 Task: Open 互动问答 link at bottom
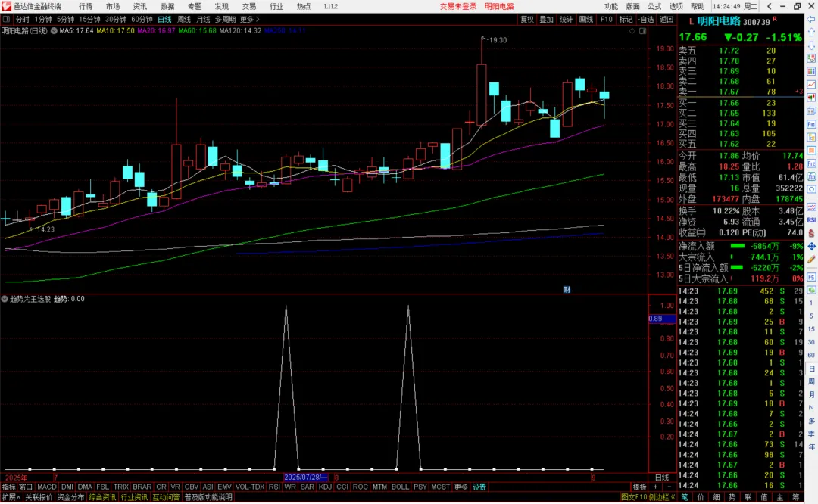166,497
